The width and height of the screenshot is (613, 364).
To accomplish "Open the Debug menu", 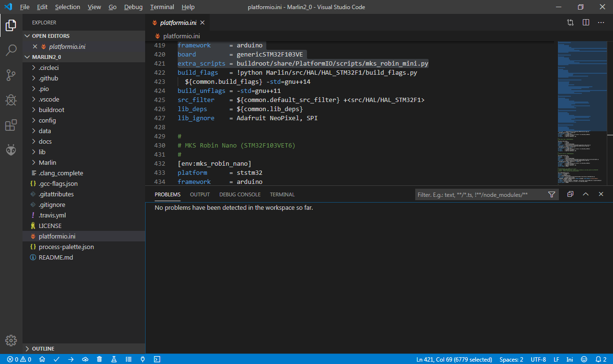I will (x=133, y=7).
